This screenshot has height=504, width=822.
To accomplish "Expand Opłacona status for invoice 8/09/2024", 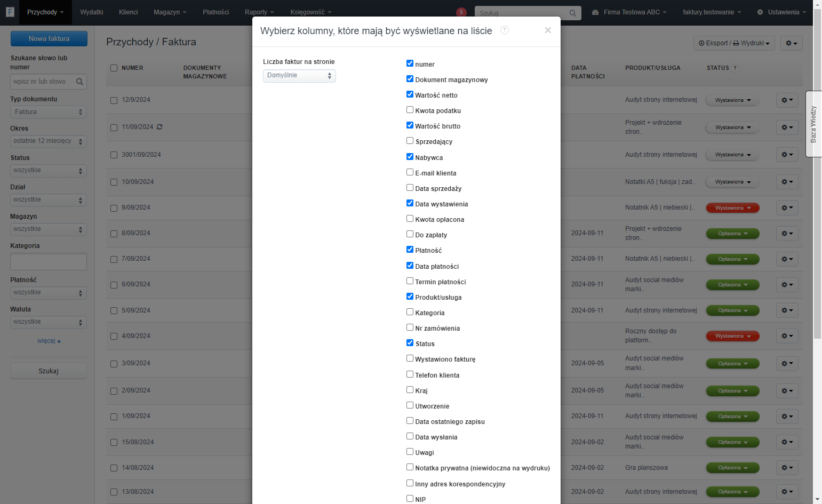I will [x=732, y=234].
